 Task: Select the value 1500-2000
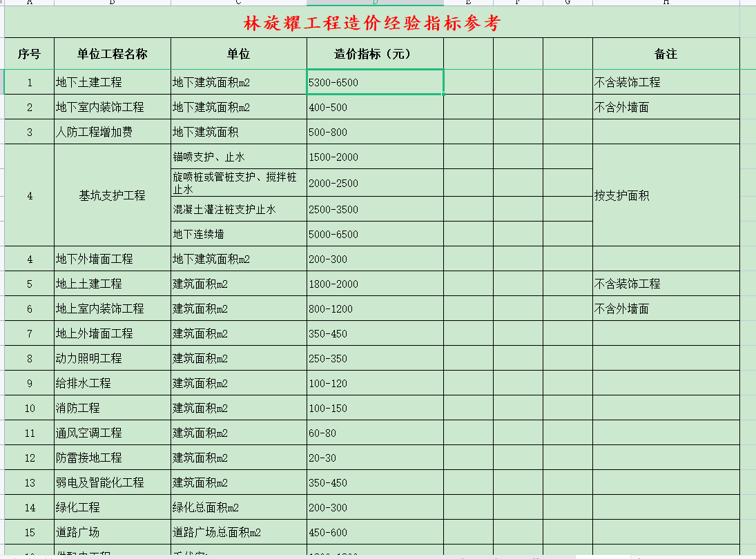pyautogui.click(x=375, y=157)
